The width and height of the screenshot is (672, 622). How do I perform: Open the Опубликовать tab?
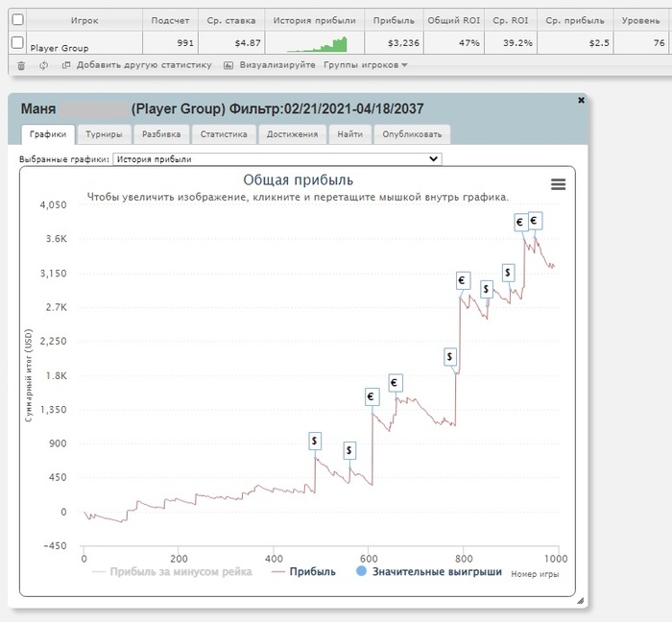click(412, 134)
